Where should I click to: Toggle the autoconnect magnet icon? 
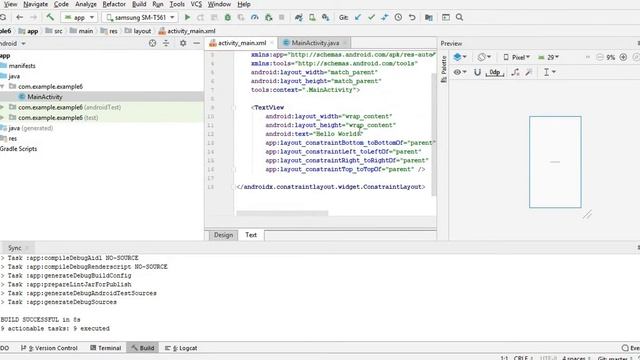click(477, 72)
